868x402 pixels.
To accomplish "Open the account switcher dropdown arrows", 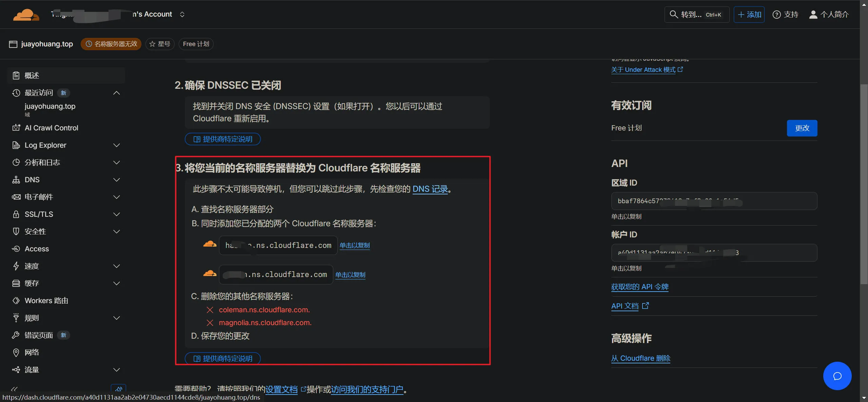I will [x=182, y=14].
